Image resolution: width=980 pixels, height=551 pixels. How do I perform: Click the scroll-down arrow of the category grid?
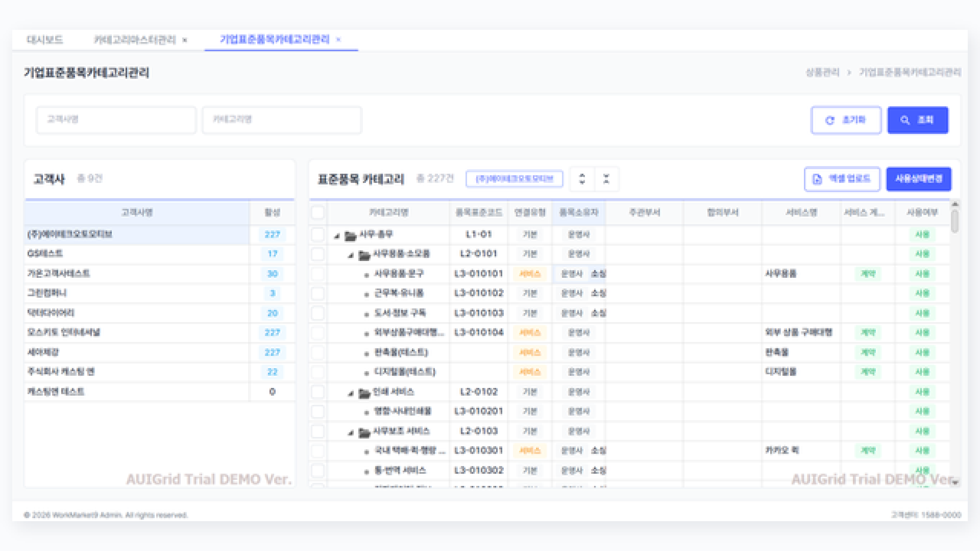[955, 483]
